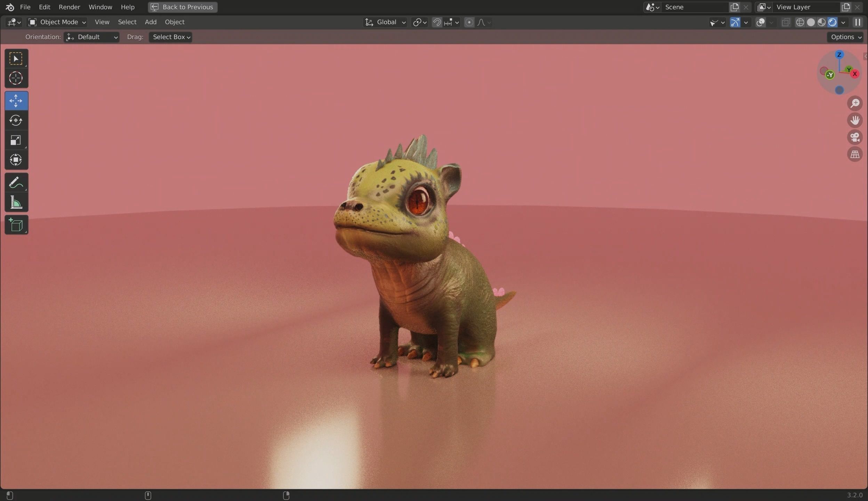Pause the viewport render preview

pyautogui.click(x=858, y=22)
